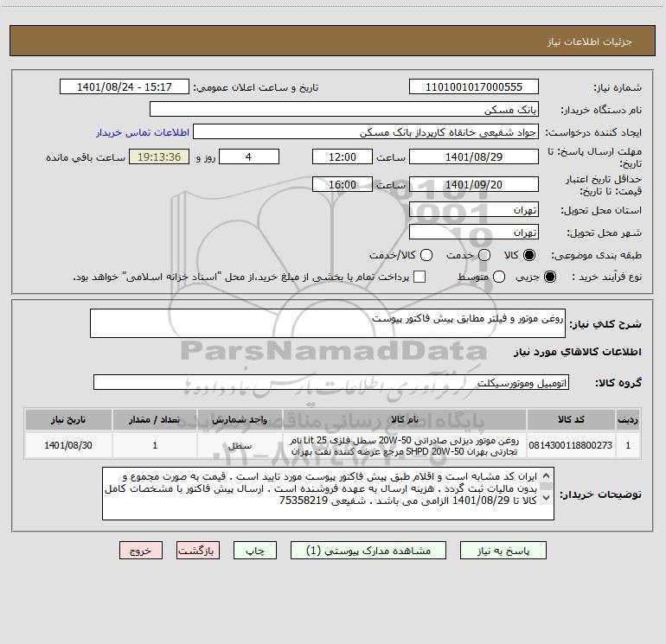The image size is (666, 644).
Task: Click the requester name field جواد شفیعی
Action: pyautogui.click(x=366, y=131)
